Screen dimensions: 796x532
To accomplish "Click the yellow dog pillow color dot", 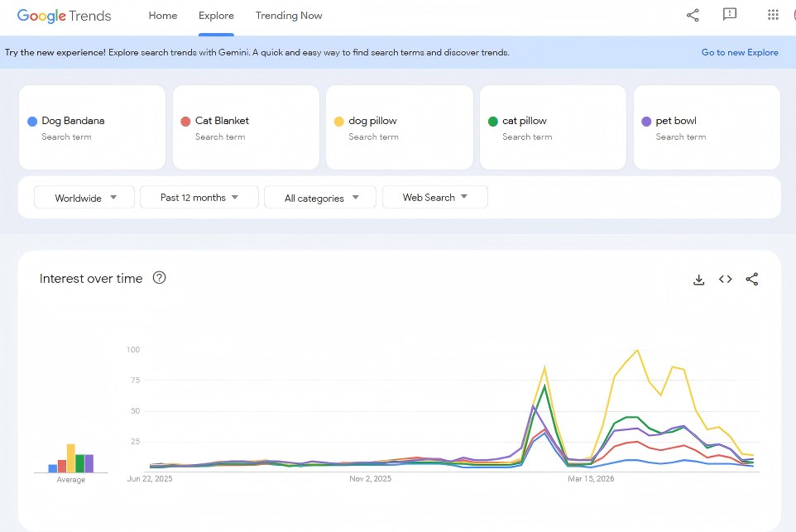I will [338, 122].
